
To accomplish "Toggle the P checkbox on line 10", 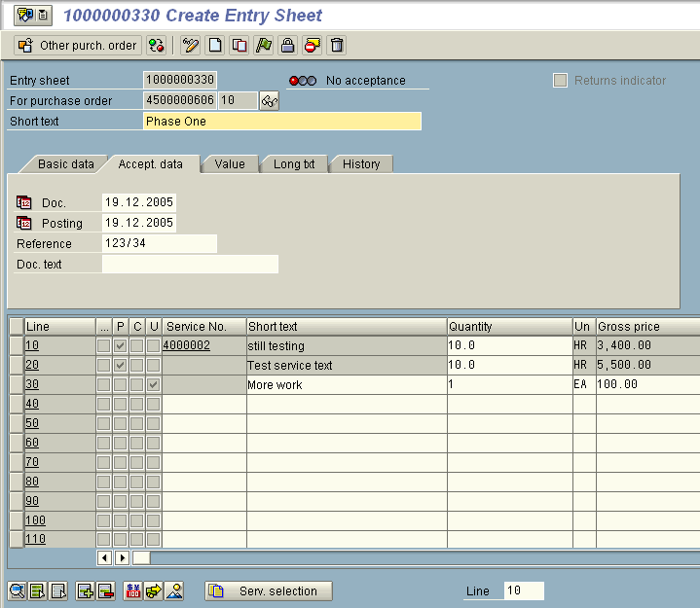I will tap(121, 345).
